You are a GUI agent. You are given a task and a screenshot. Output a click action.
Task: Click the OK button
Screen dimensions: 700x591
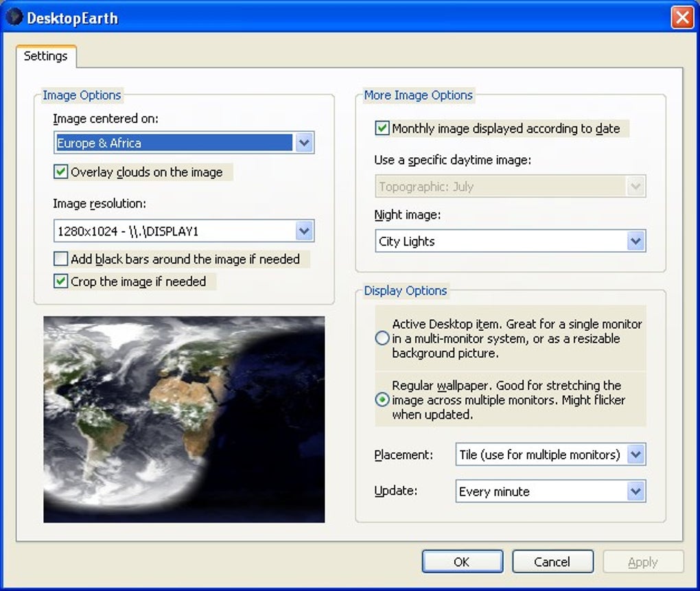[x=462, y=561]
